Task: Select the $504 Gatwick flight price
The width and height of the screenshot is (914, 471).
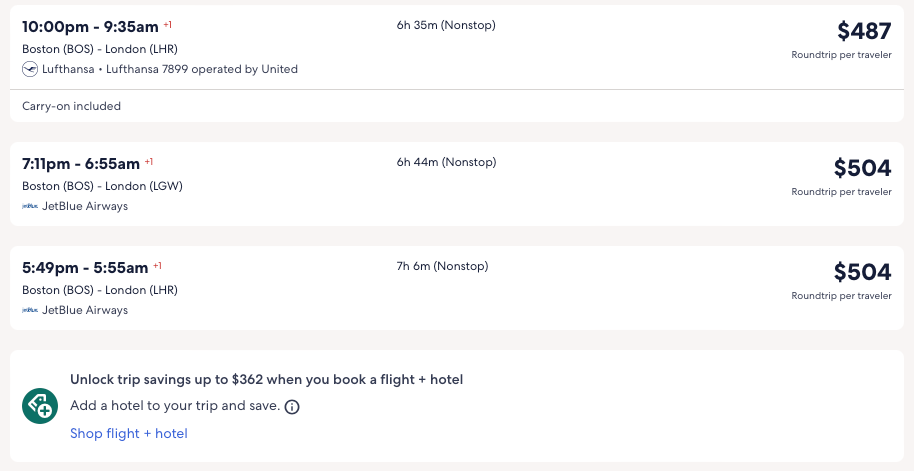Action: (862, 168)
